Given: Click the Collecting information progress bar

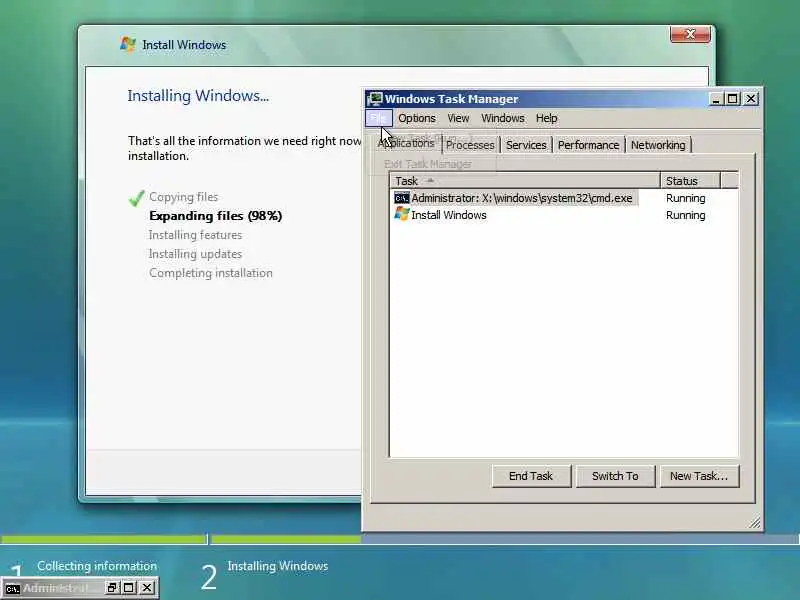Looking at the screenshot, I should coord(104,539).
